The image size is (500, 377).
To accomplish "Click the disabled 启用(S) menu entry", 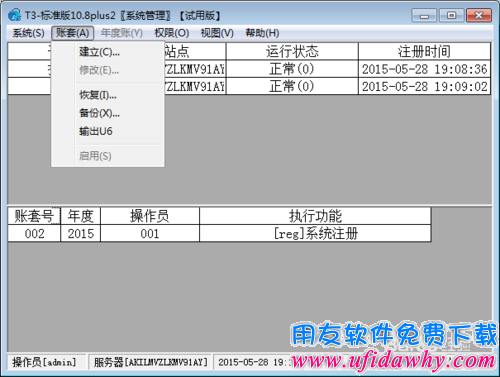I will pos(108,156).
